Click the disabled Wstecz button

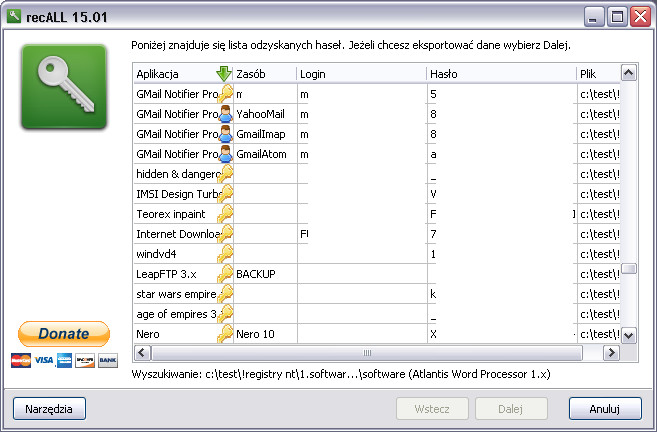[x=432, y=409]
